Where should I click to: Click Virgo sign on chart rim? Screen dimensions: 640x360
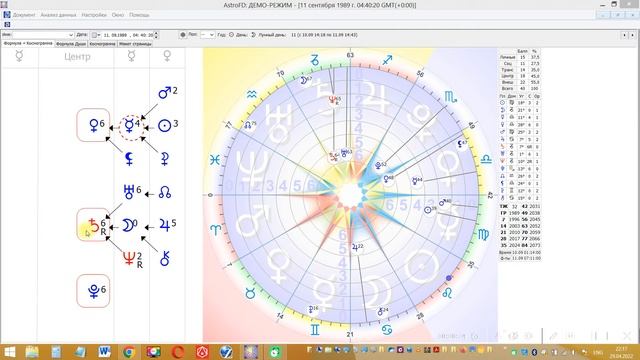pyautogui.click(x=483, y=235)
